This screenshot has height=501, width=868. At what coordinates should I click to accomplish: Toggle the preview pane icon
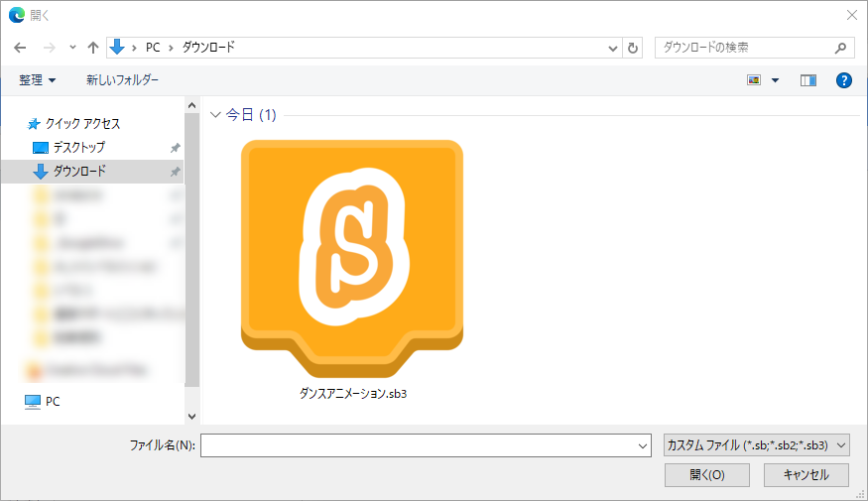tap(808, 80)
